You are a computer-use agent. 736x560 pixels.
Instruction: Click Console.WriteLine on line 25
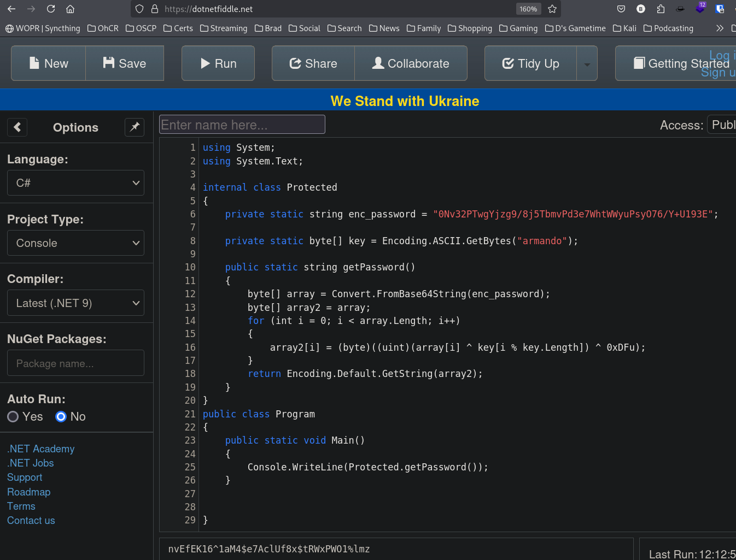point(295,467)
